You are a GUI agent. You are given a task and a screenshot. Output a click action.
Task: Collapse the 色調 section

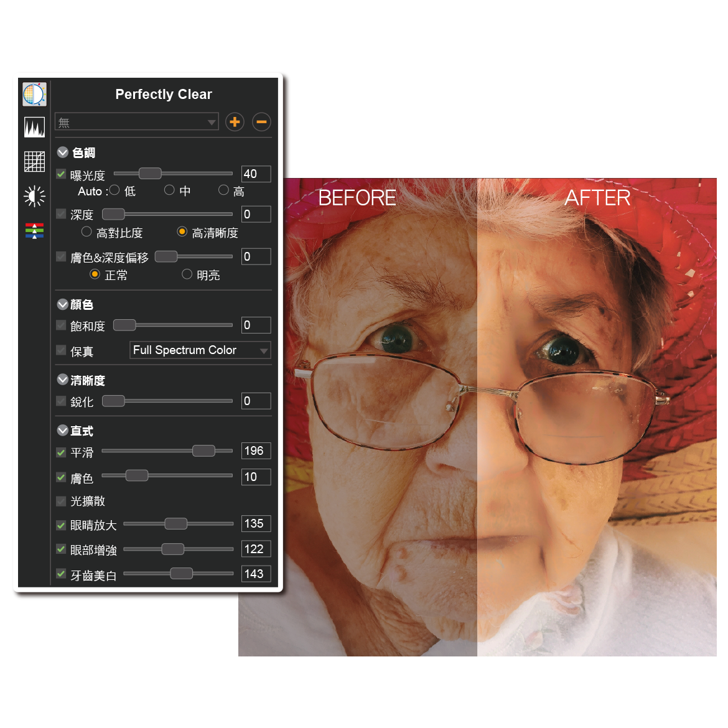[x=63, y=152]
